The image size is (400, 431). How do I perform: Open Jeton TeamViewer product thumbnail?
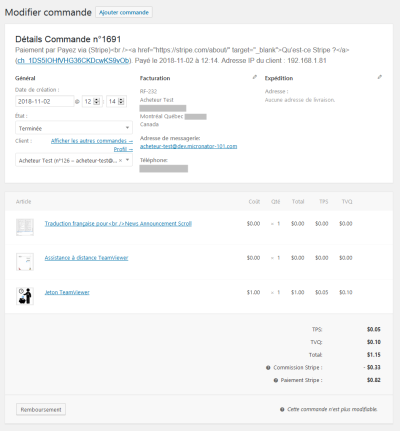25,296
